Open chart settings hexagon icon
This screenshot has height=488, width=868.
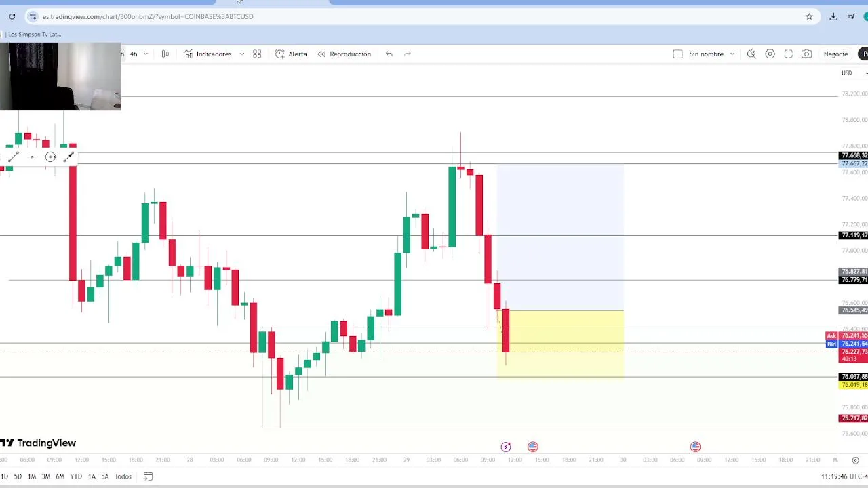coord(770,54)
